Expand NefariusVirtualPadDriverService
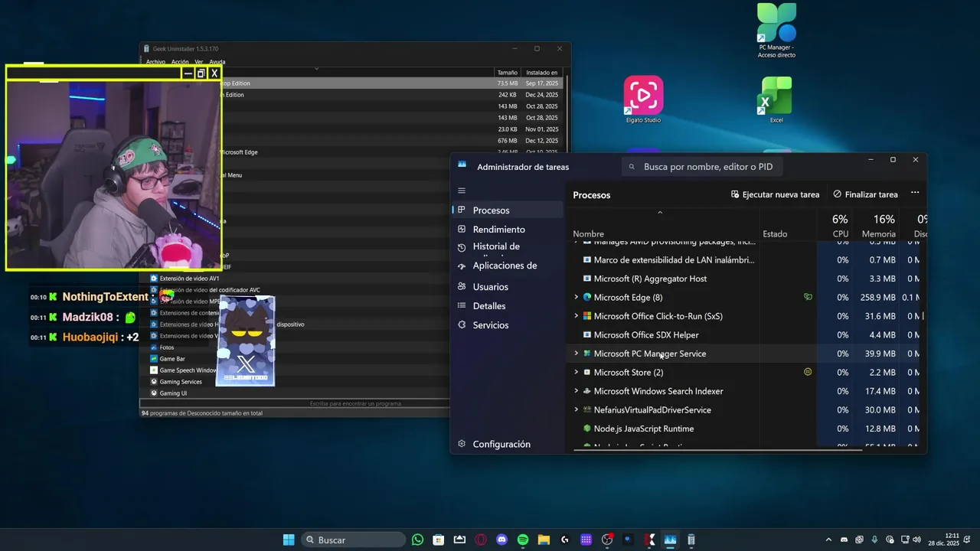The image size is (980, 551). (x=577, y=409)
